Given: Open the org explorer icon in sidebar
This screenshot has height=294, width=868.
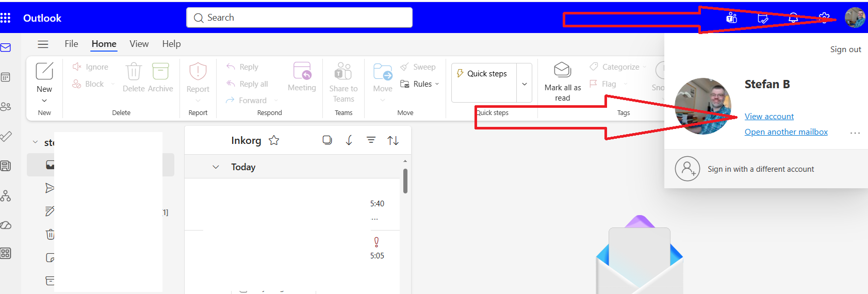Looking at the screenshot, I should pos(6,195).
